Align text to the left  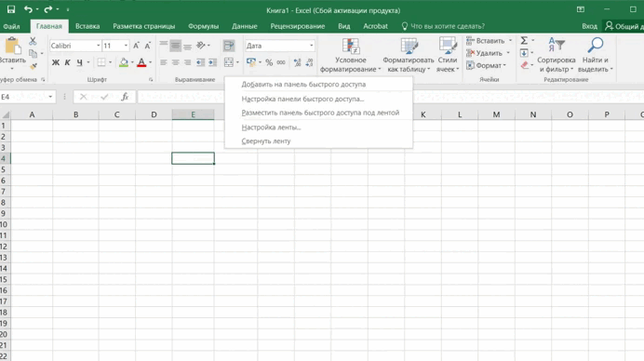(164, 62)
